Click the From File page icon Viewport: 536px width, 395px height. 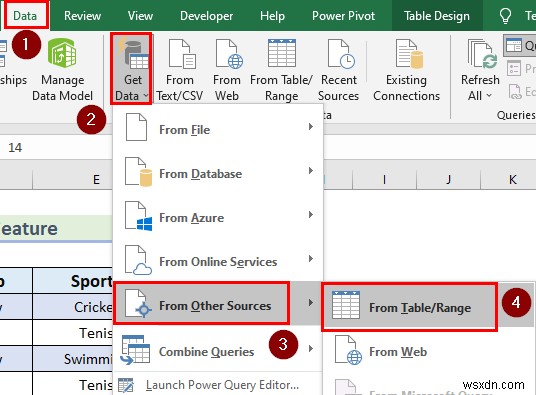coord(136,127)
